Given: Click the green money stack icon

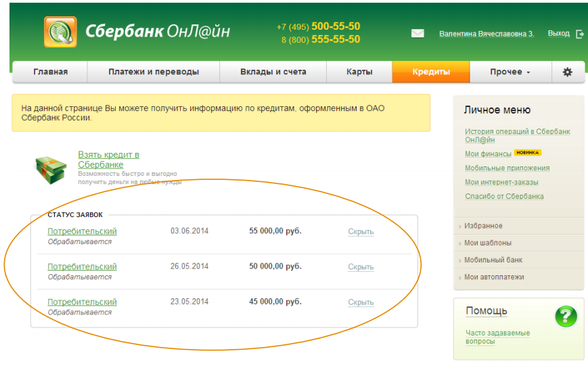Looking at the screenshot, I should pyautogui.click(x=51, y=170).
